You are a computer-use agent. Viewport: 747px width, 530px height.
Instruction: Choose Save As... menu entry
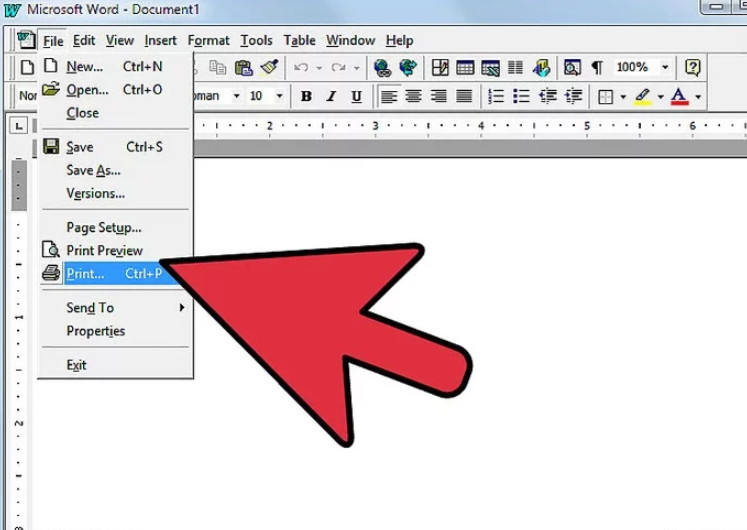(x=115, y=170)
